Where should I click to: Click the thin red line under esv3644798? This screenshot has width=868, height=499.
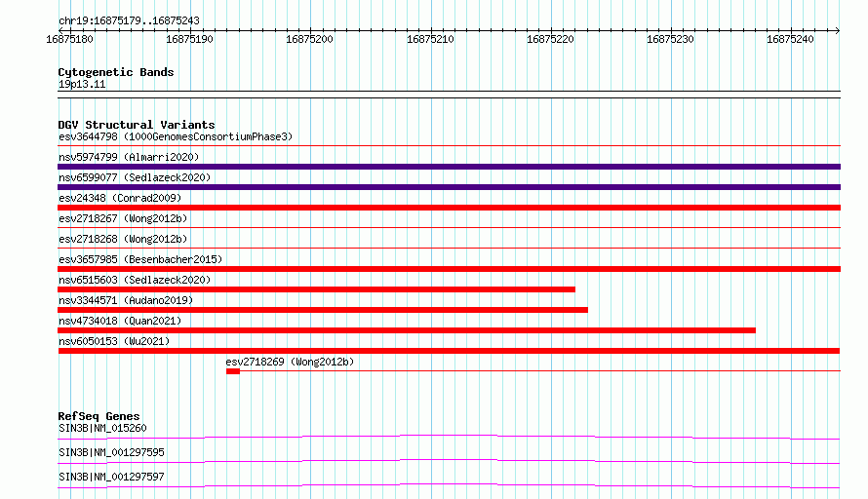click(449, 146)
